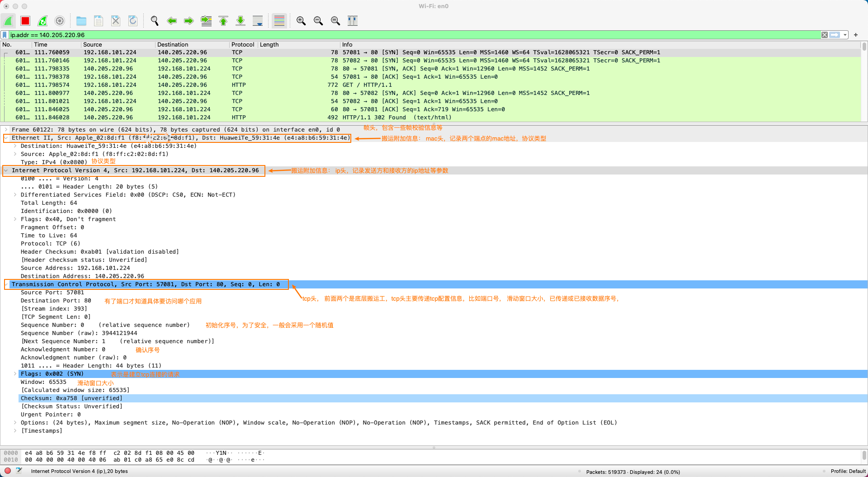Image resolution: width=868 pixels, height=477 pixels.
Task: Collapse the Transmission Control Protocol section
Action: [x=6, y=284]
